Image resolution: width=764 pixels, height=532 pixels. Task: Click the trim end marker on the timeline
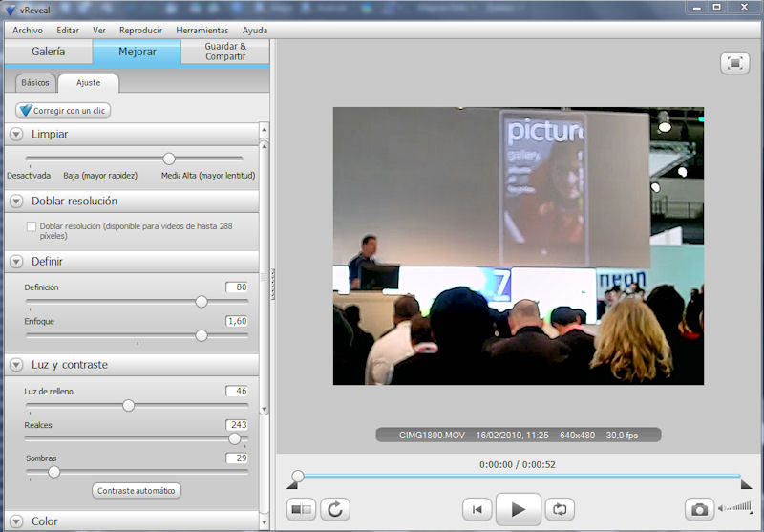pos(746,485)
